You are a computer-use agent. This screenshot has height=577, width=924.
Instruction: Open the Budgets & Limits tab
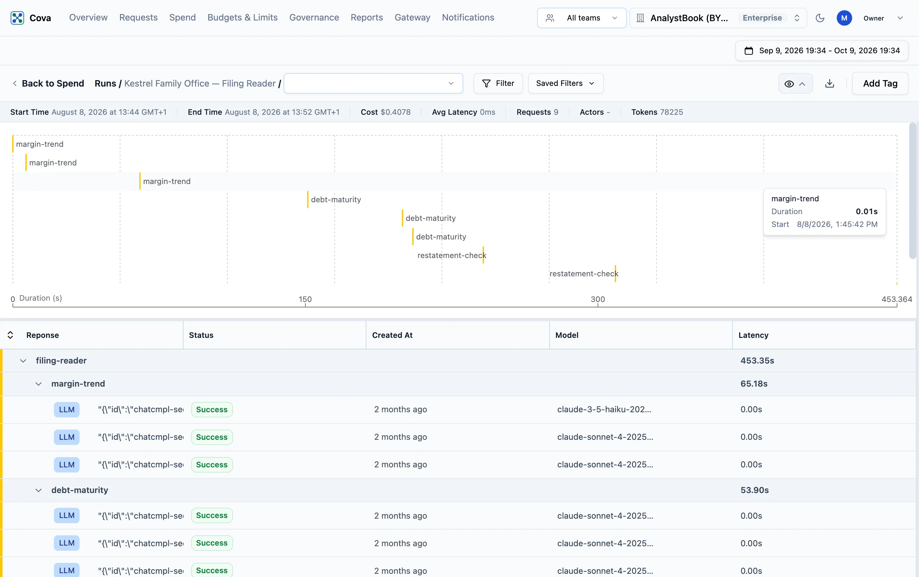(243, 18)
